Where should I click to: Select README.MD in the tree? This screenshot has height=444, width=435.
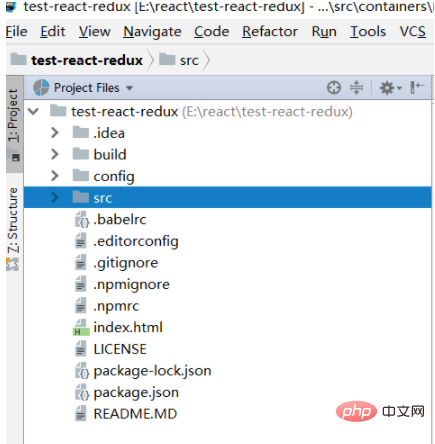[x=135, y=414]
